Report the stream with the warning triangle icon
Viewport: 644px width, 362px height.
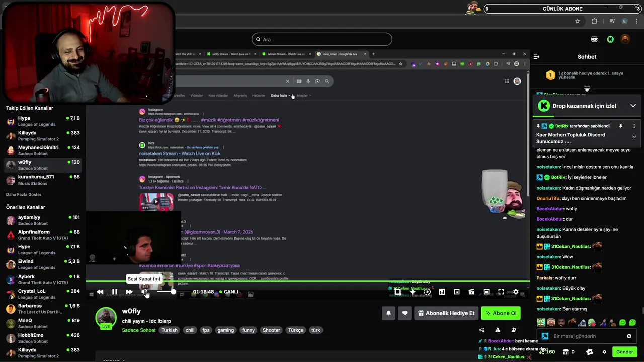[498, 330]
